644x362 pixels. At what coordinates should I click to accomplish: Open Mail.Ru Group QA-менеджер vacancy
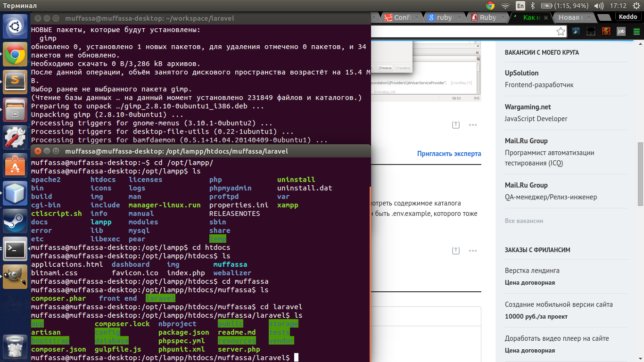point(551,197)
